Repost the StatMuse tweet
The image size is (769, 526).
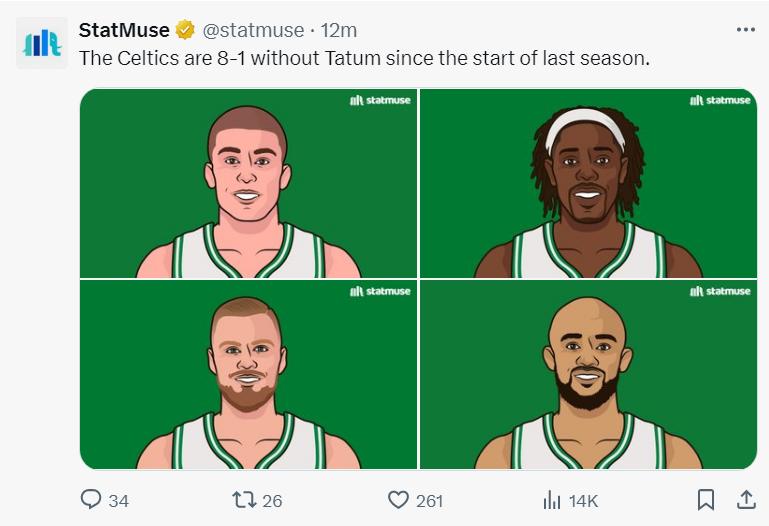244,500
